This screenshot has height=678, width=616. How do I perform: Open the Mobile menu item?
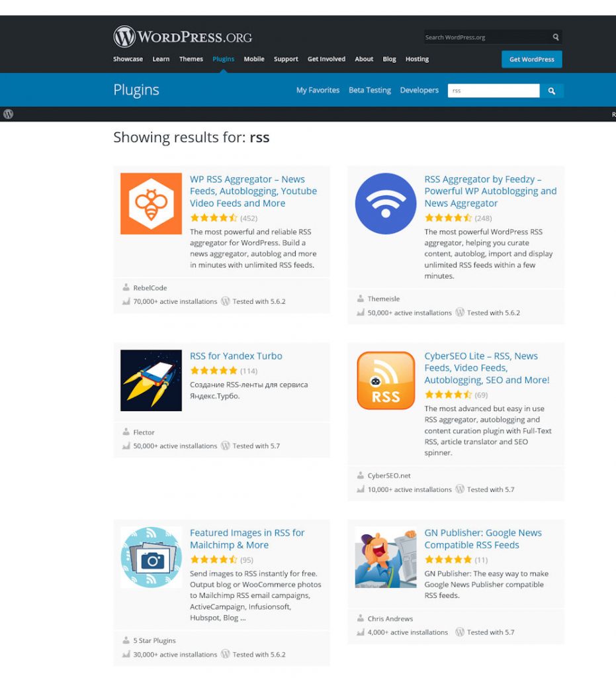coord(254,59)
